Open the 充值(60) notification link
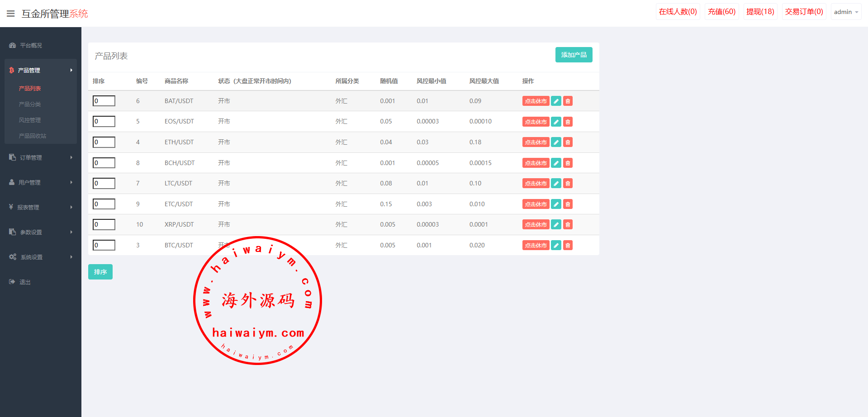868x417 pixels. (721, 12)
